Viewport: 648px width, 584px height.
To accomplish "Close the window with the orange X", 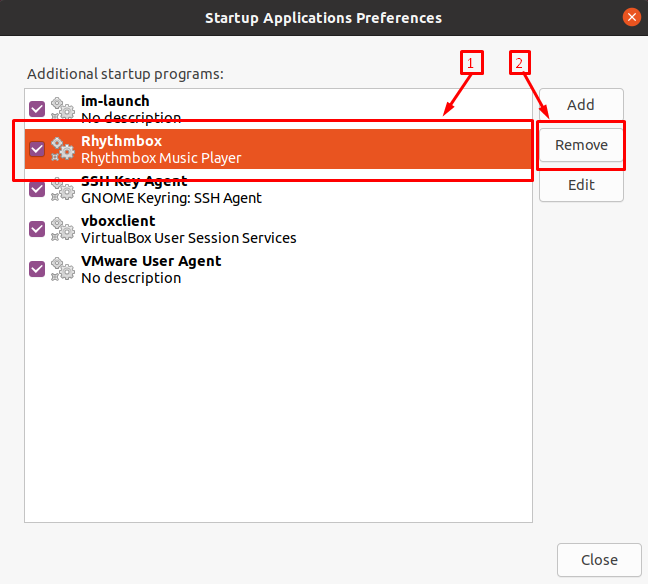I will (x=631, y=17).
